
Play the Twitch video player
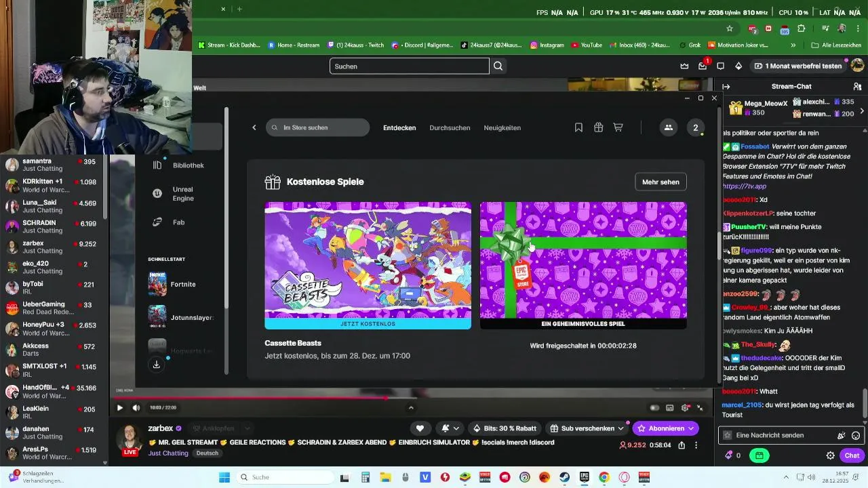coord(120,407)
